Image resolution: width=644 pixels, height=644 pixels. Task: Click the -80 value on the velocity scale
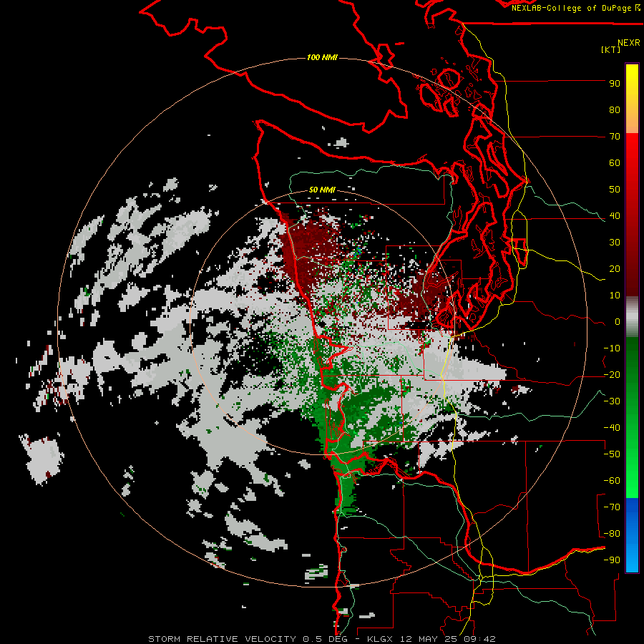tap(612, 534)
